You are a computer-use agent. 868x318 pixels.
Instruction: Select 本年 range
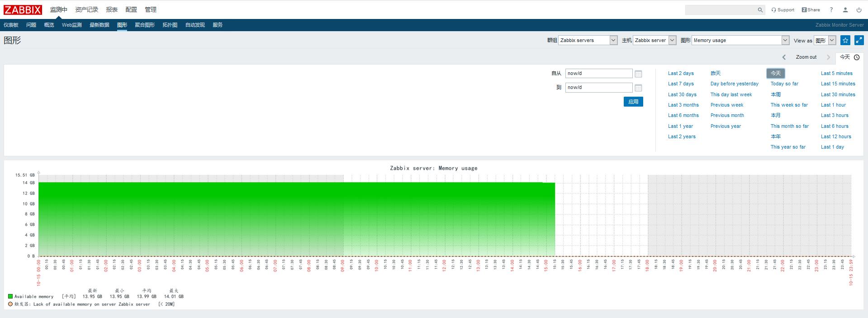point(776,136)
